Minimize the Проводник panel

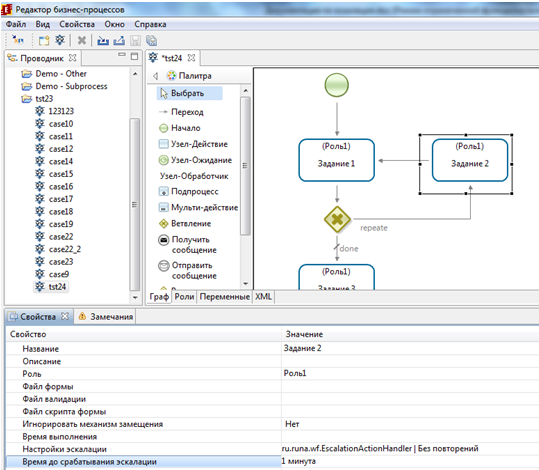click(x=122, y=54)
